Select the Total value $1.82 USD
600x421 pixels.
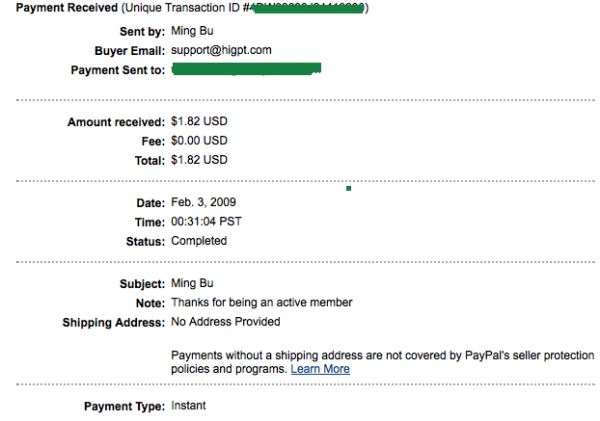click(199, 160)
